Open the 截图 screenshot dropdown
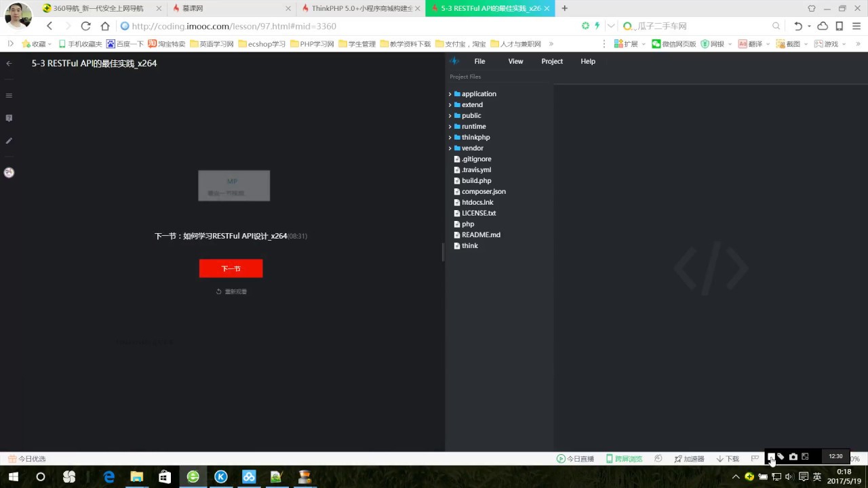The height and width of the screenshot is (488, 868). click(x=791, y=43)
